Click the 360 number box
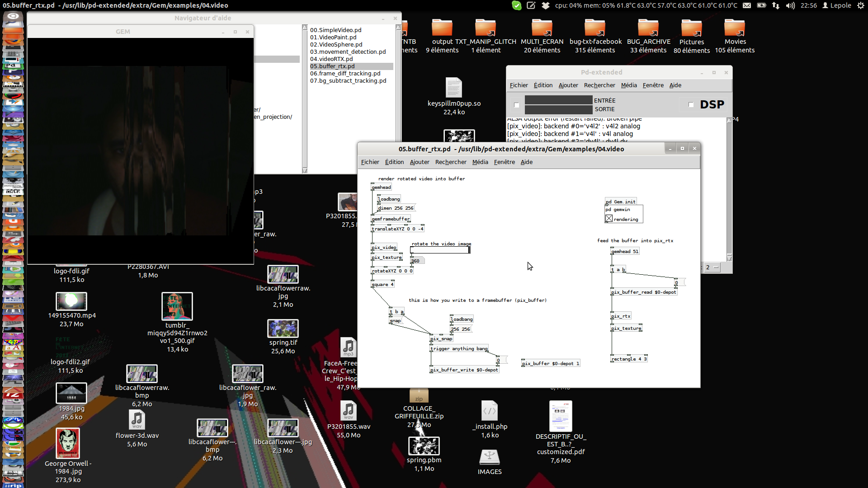This screenshot has width=868, height=488. tap(416, 261)
